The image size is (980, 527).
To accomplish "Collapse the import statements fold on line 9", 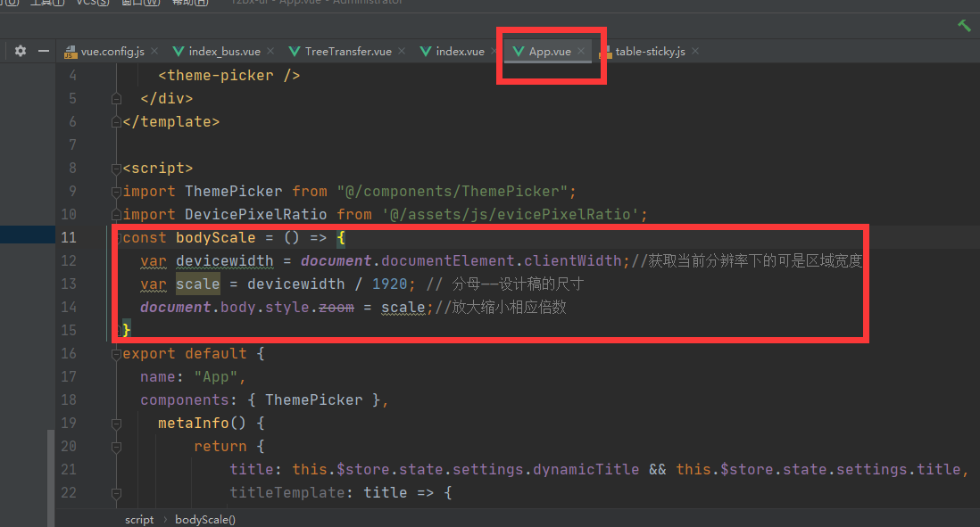I will [x=116, y=192].
